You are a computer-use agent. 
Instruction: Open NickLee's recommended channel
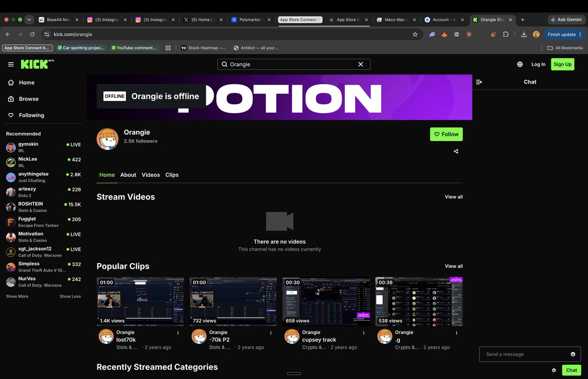[x=43, y=162]
